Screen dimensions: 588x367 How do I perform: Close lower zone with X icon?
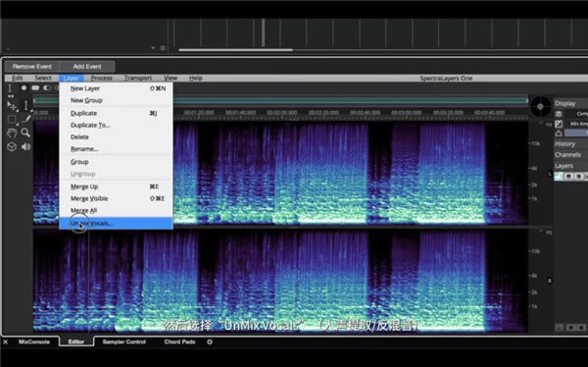(6, 341)
